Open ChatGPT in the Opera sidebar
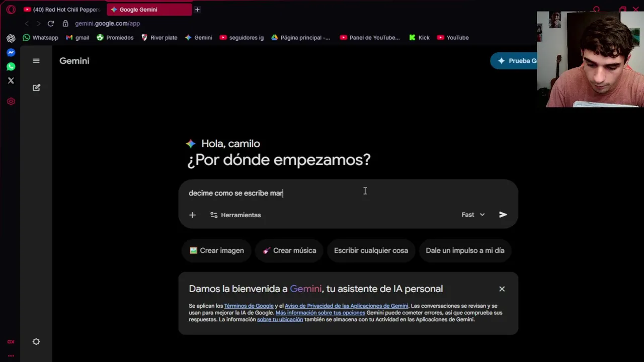This screenshot has height=362, width=644. (11, 38)
